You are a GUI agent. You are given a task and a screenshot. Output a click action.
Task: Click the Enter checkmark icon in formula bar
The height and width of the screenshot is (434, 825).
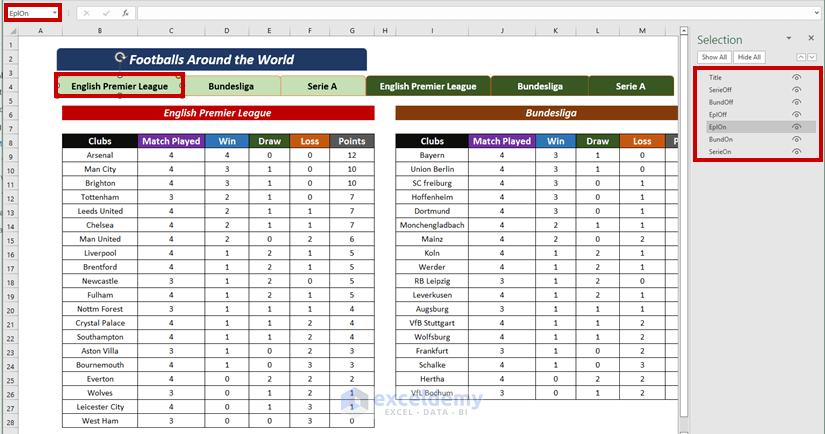tap(106, 13)
